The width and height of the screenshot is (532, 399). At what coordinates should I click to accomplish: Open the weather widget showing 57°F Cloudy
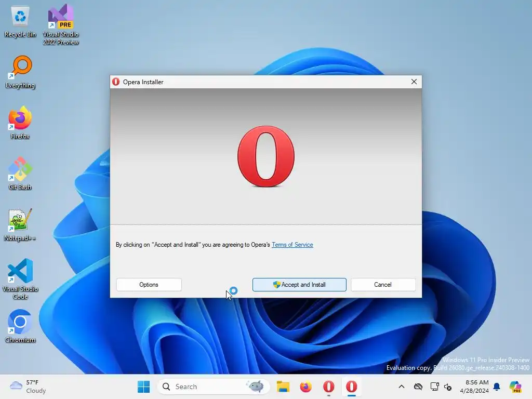pyautogui.click(x=28, y=387)
